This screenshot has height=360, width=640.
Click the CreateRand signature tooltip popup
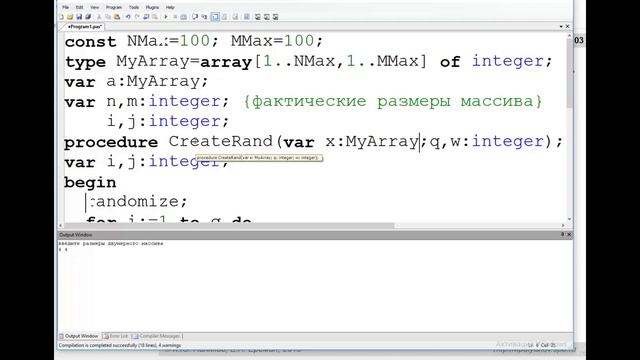[x=259, y=158]
